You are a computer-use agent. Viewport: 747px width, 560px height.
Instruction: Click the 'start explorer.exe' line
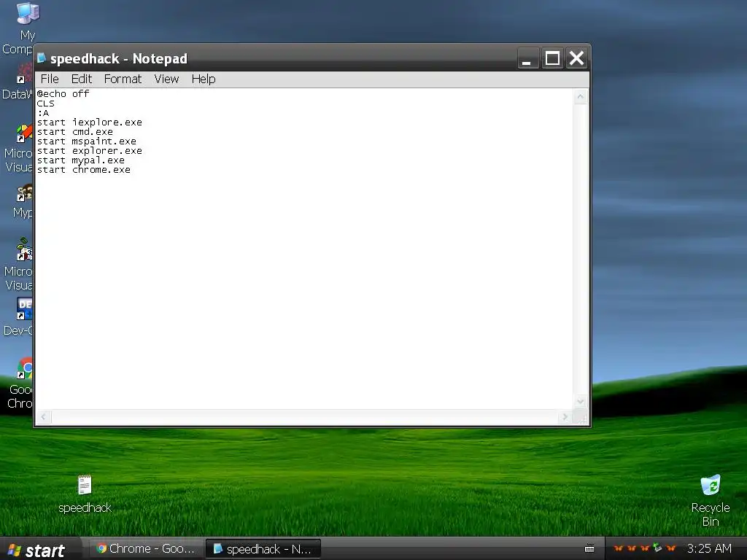pyautogui.click(x=90, y=151)
